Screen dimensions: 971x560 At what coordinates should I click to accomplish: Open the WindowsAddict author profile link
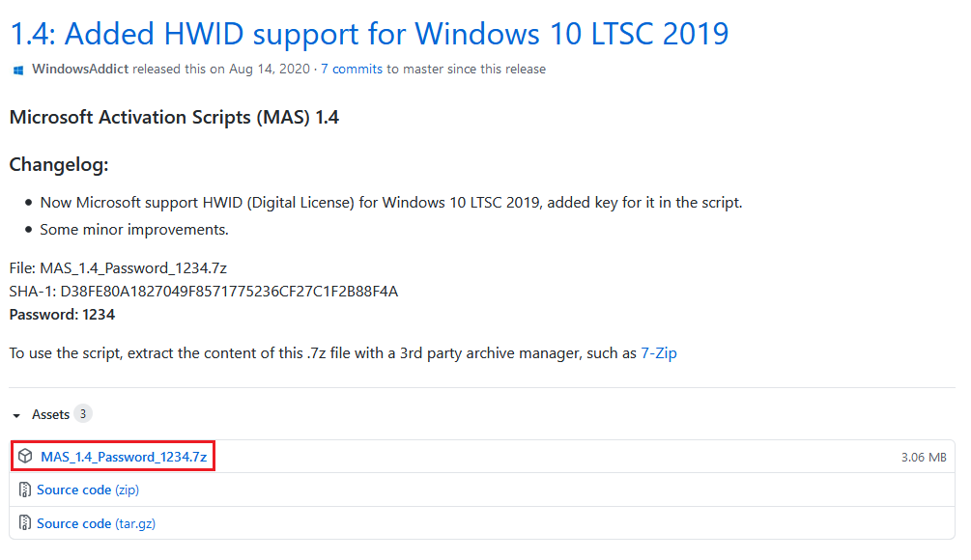[81, 70]
